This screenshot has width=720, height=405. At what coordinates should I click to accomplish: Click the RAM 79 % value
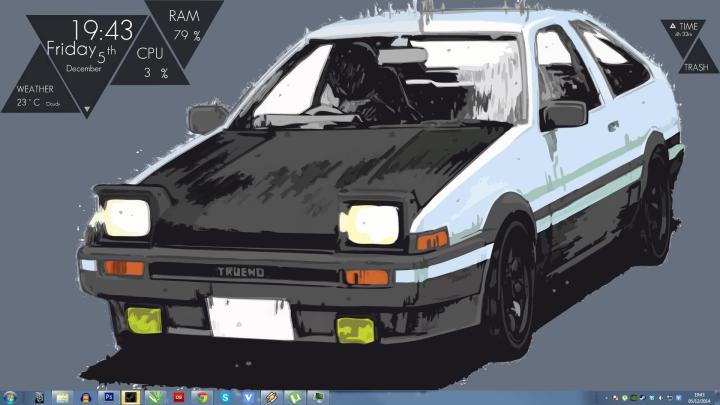pos(187,35)
